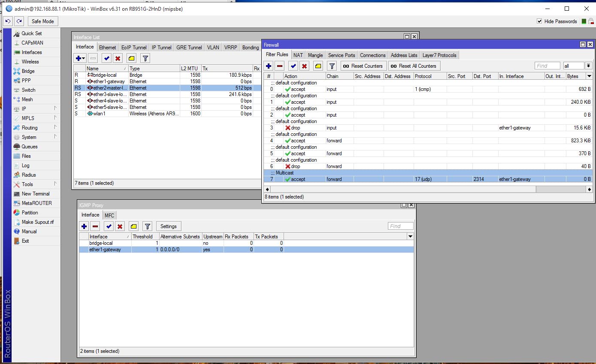Open the Firewall columns dropdown arrow beside Bytes
Screen dimensions: 596x364
(x=589, y=76)
